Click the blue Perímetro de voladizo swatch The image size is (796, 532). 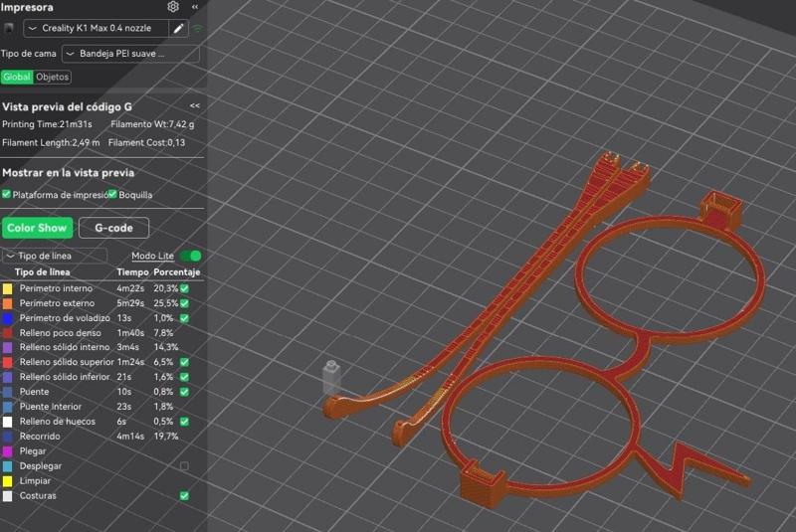tap(8, 318)
